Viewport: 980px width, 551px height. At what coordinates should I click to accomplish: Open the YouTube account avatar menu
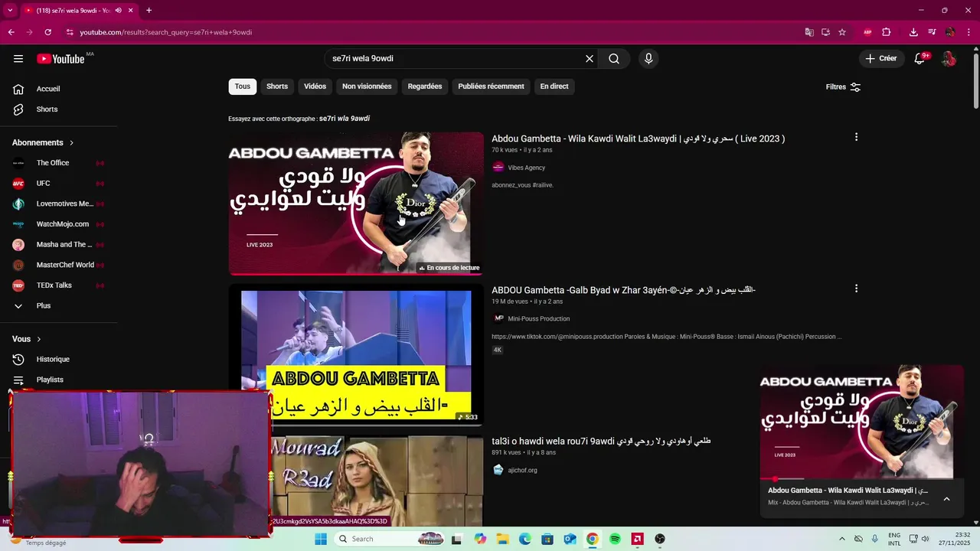949,59
